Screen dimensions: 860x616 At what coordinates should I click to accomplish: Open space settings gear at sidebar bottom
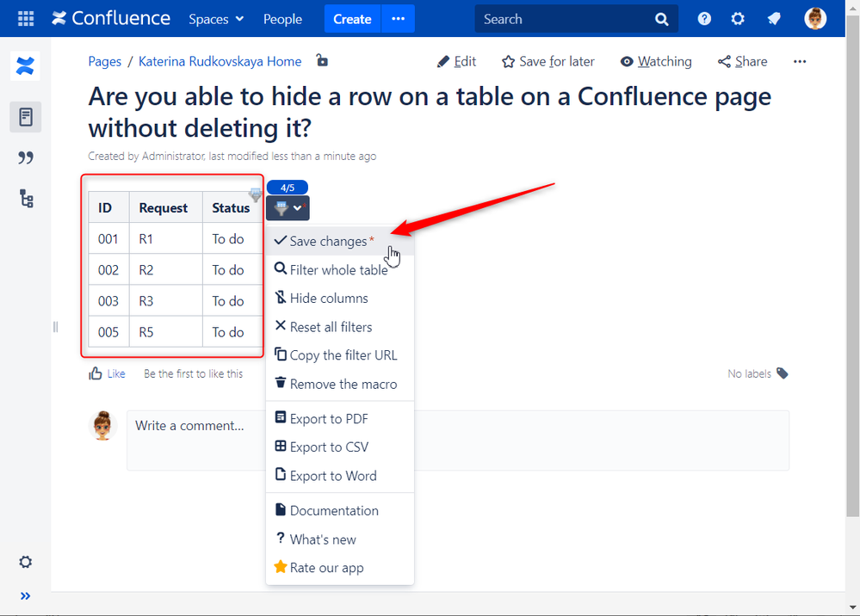point(25,562)
